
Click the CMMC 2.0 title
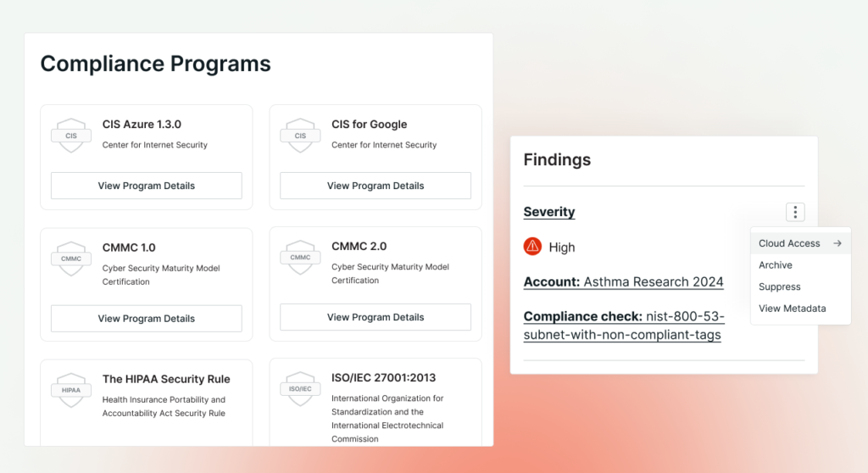click(x=359, y=246)
